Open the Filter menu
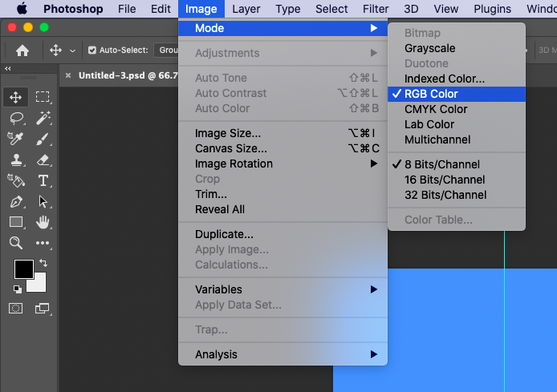Screen dimensions: 557x392 [x=376, y=9]
